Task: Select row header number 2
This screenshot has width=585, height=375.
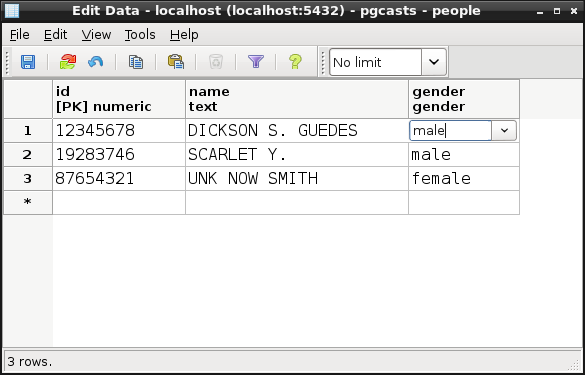Action: [28, 154]
